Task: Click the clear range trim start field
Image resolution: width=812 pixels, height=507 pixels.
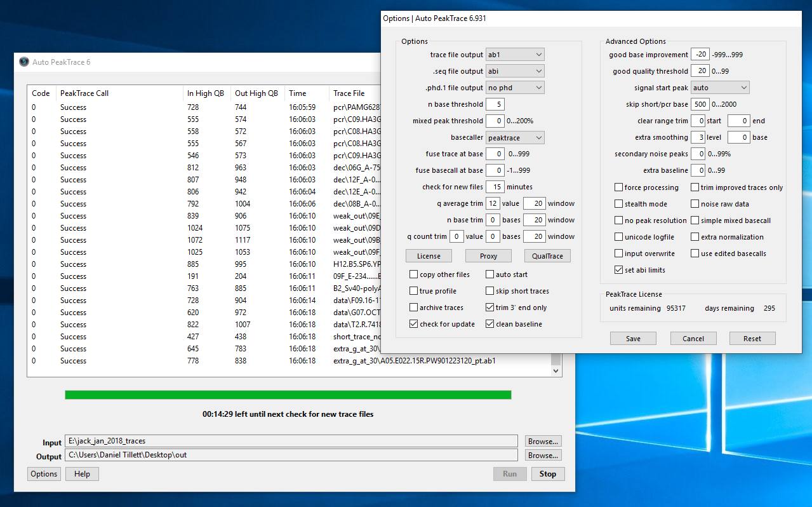Action: pos(698,121)
